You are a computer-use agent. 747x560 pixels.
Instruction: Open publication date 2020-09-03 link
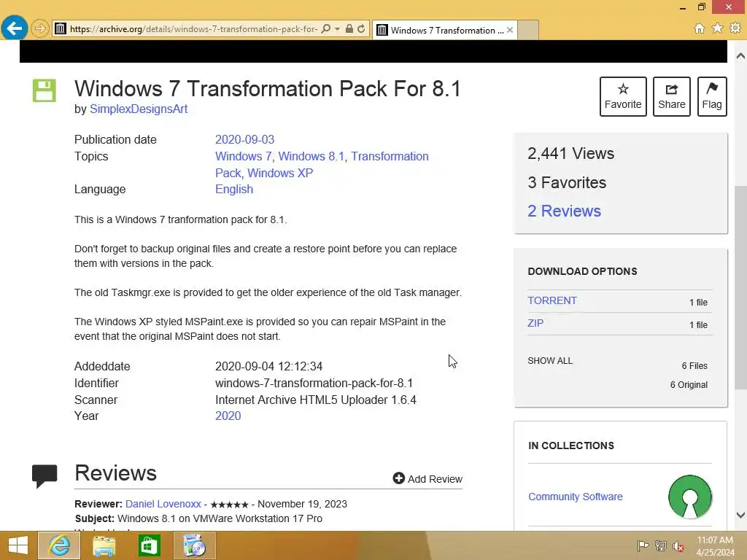(245, 139)
